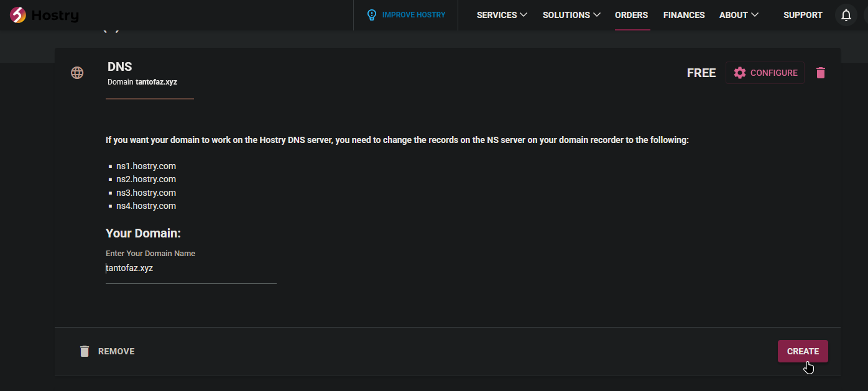Select the ns4.hostry.com entry
Viewport: 868px width, 391px height.
(x=146, y=206)
